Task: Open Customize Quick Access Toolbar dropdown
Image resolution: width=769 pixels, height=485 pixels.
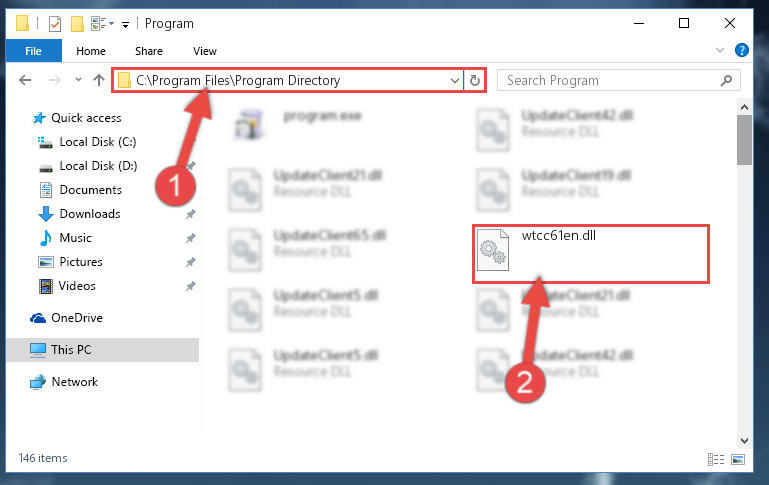Action: click(126, 25)
